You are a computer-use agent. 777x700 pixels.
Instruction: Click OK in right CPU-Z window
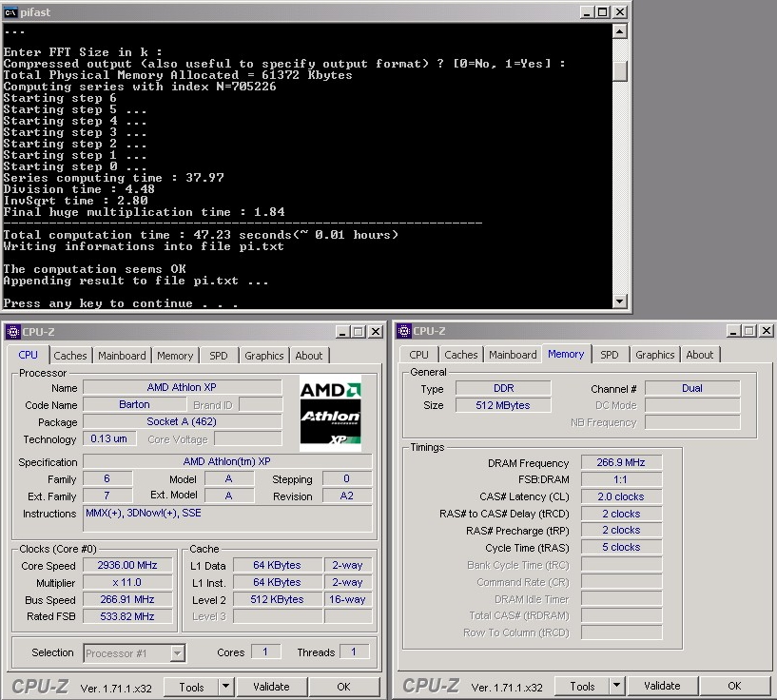tap(734, 686)
